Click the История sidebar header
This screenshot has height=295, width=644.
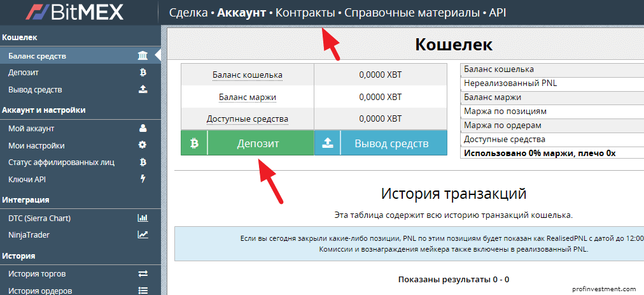[x=18, y=256]
